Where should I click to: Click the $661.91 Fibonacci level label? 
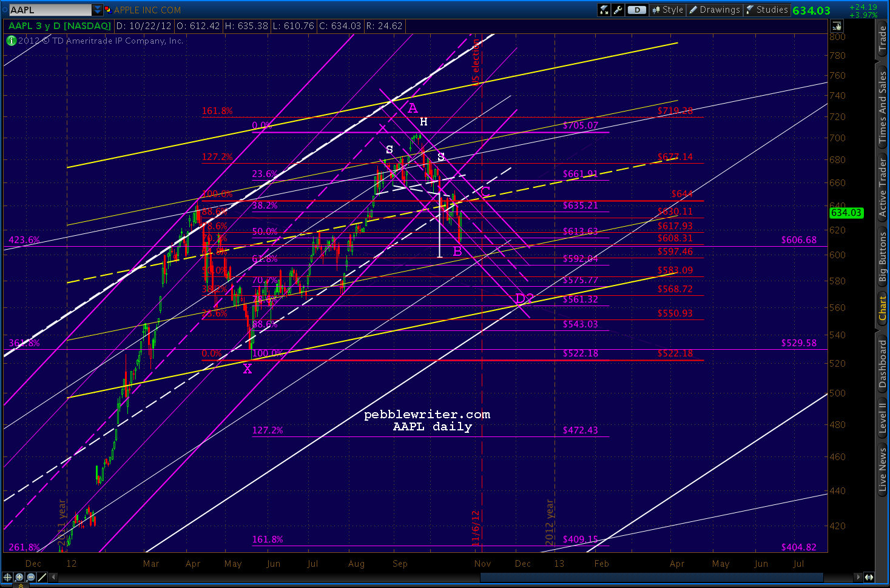pos(581,174)
